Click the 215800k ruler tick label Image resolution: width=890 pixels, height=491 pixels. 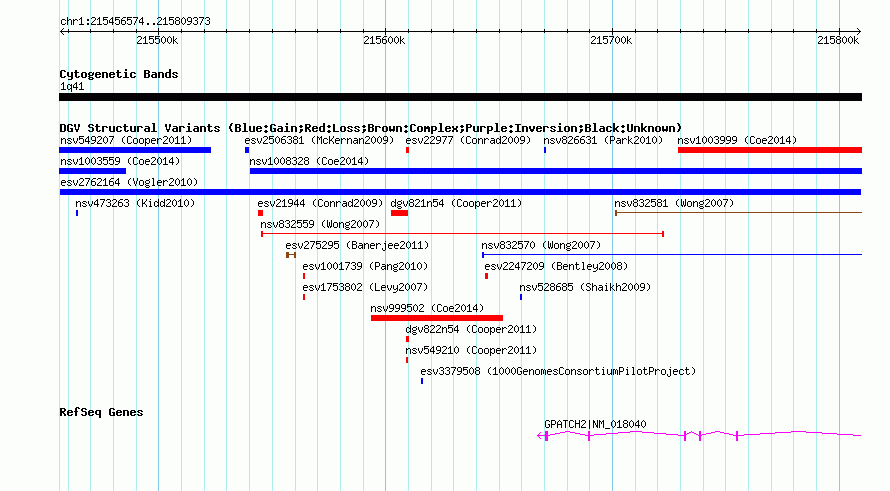pyautogui.click(x=838, y=40)
